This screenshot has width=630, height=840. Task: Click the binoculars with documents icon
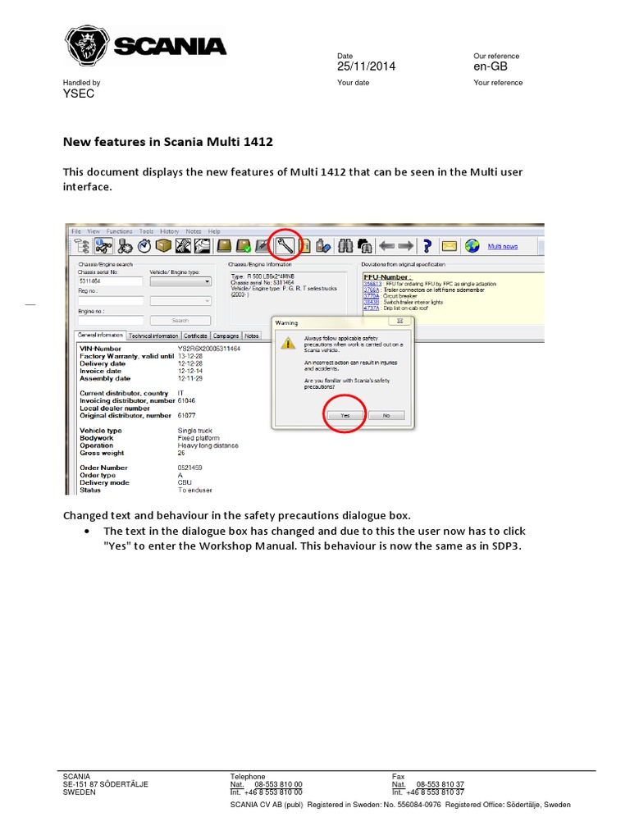(x=365, y=246)
